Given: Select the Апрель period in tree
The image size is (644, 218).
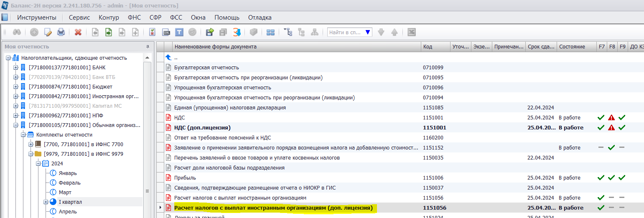Looking at the screenshot, I should click(x=68, y=211).
